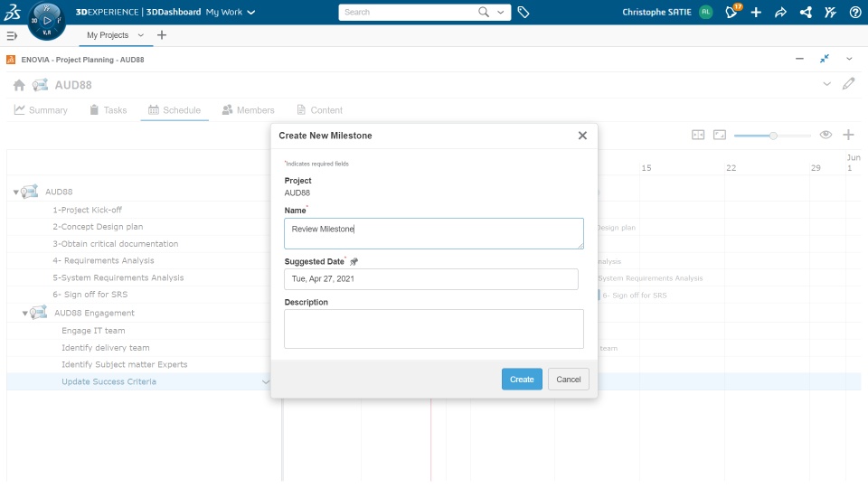Click the project icon next to AUD88 title
This screenshot has height=488, width=868.
[x=40, y=85]
